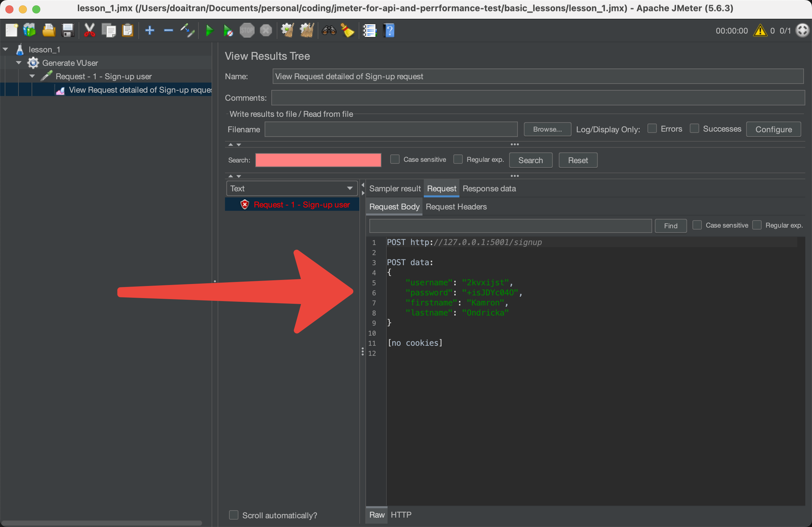Image resolution: width=812 pixels, height=527 pixels.
Task: Toggle Case sensitive beside Find button
Action: [697, 225]
